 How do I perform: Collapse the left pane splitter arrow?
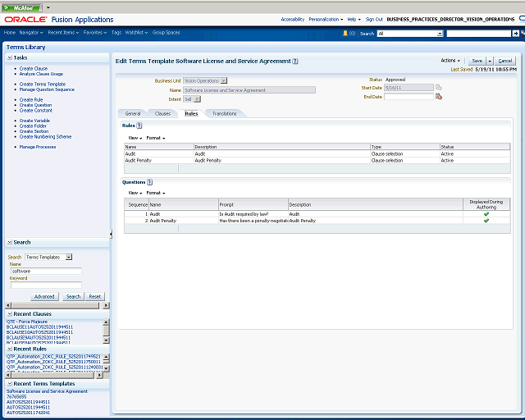click(112, 234)
